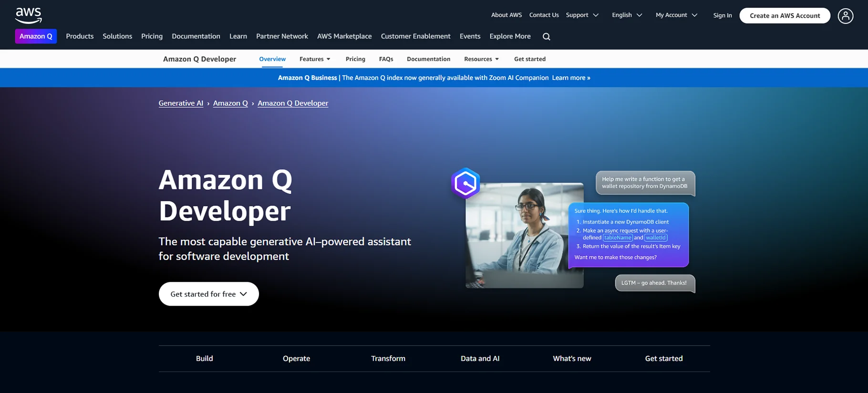Click the 'Want me to make those changes?' text
The height and width of the screenshot is (393, 868).
(x=615, y=258)
